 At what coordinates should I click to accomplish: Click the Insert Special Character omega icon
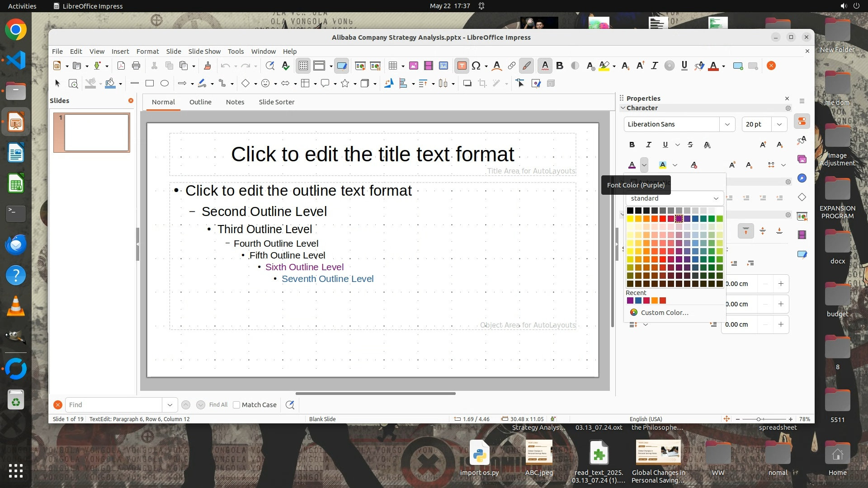click(x=476, y=66)
